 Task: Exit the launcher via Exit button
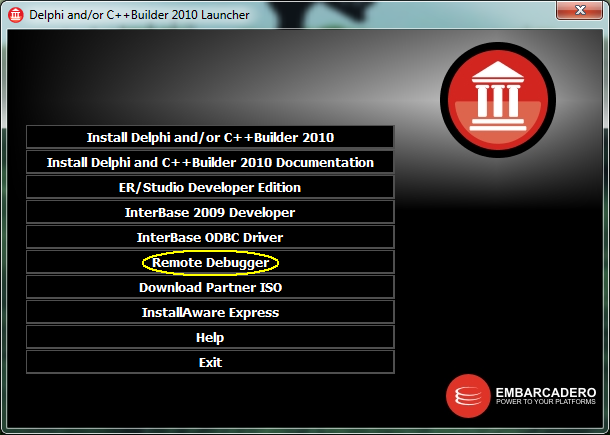tap(210, 362)
